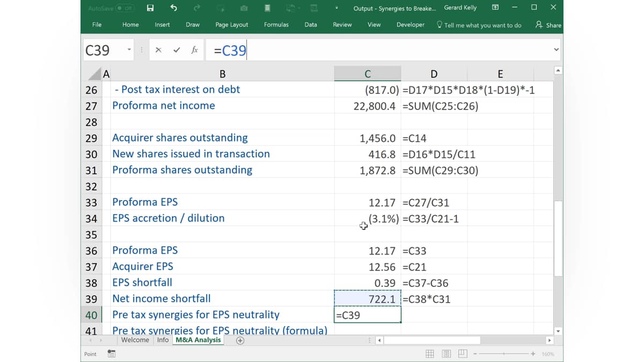The image size is (644, 362).
Task: Toggle the AutoSave switch
Action: [x=125, y=8]
